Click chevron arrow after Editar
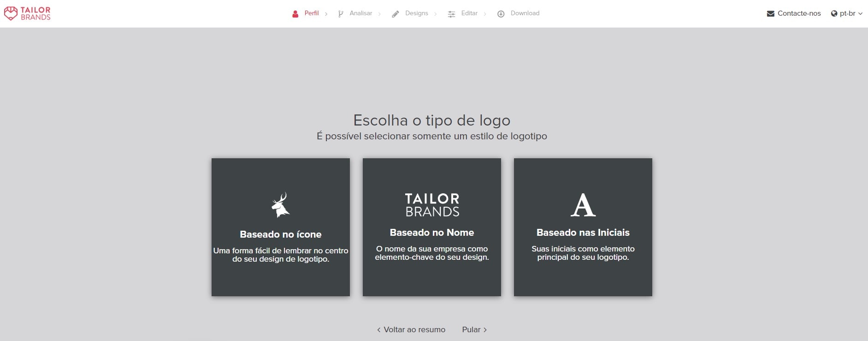Image resolution: width=868 pixels, height=341 pixels. pyautogui.click(x=485, y=14)
